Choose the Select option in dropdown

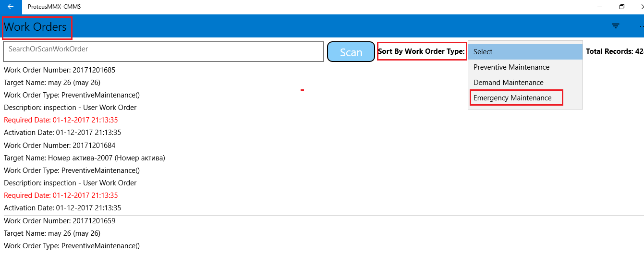[x=525, y=52]
